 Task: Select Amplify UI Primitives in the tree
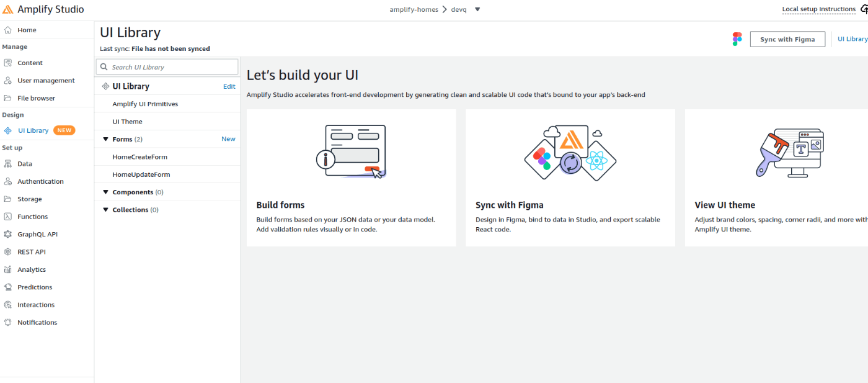[x=145, y=104]
